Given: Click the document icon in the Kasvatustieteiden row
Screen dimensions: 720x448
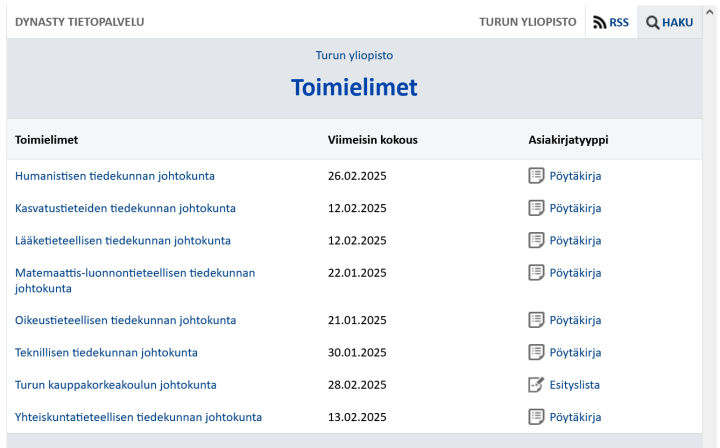Looking at the screenshot, I should tap(536, 208).
